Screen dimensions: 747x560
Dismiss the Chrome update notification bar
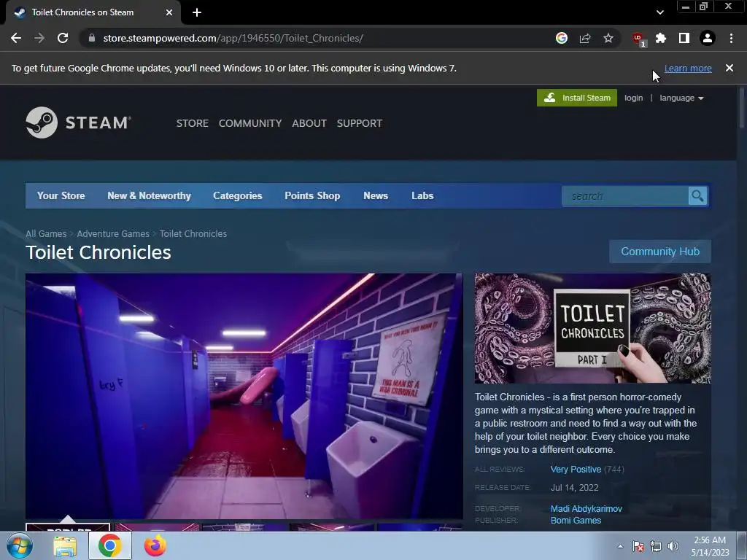point(729,68)
